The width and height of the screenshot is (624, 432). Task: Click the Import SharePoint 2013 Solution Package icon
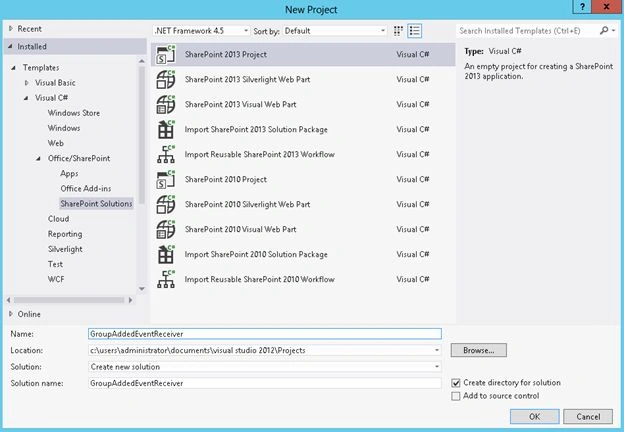pyautogui.click(x=166, y=130)
